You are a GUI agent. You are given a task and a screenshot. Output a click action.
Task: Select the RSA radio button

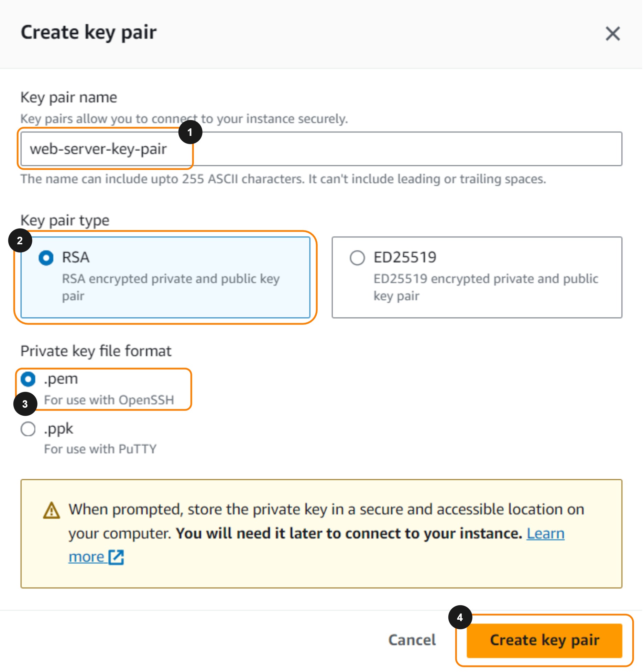(x=46, y=258)
